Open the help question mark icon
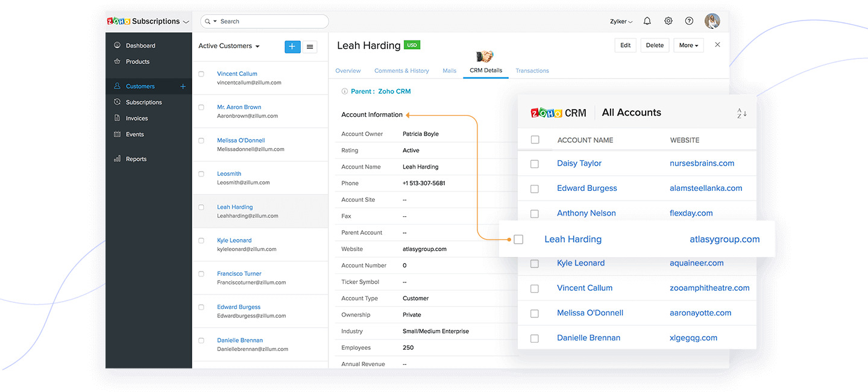868x392 pixels. click(689, 21)
